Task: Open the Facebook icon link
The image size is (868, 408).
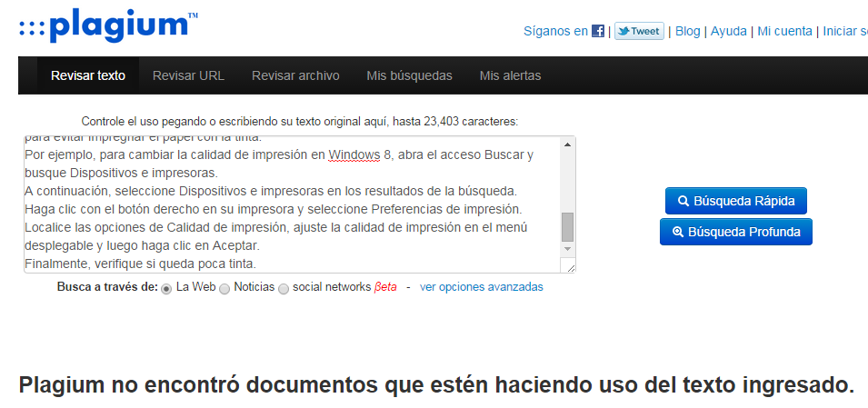Action: point(598,31)
